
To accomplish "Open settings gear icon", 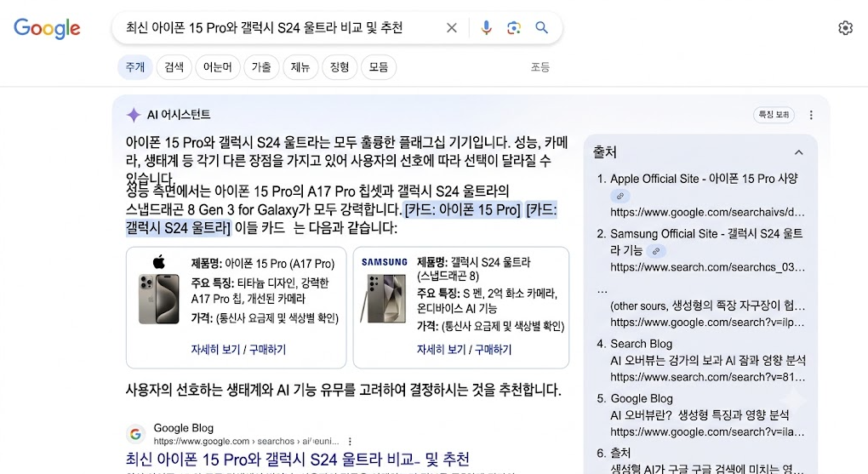I will (845, 28).
